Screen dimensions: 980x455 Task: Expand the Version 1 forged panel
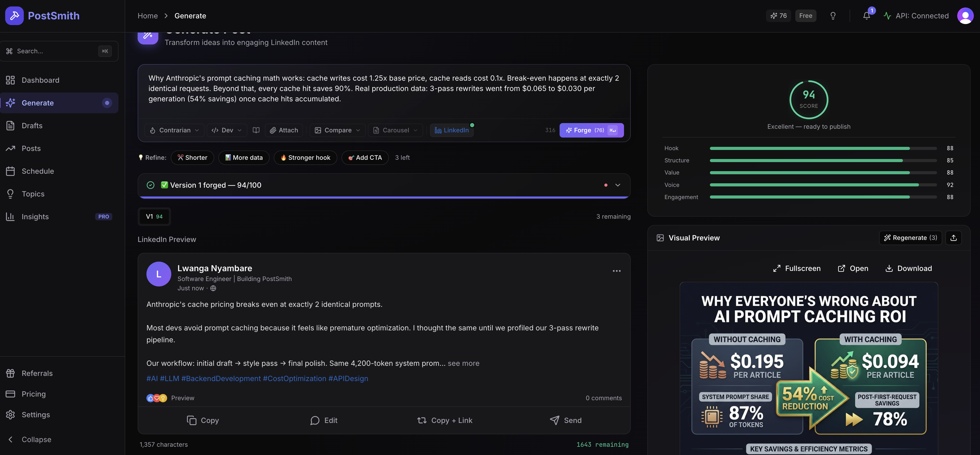click(618, 185)
